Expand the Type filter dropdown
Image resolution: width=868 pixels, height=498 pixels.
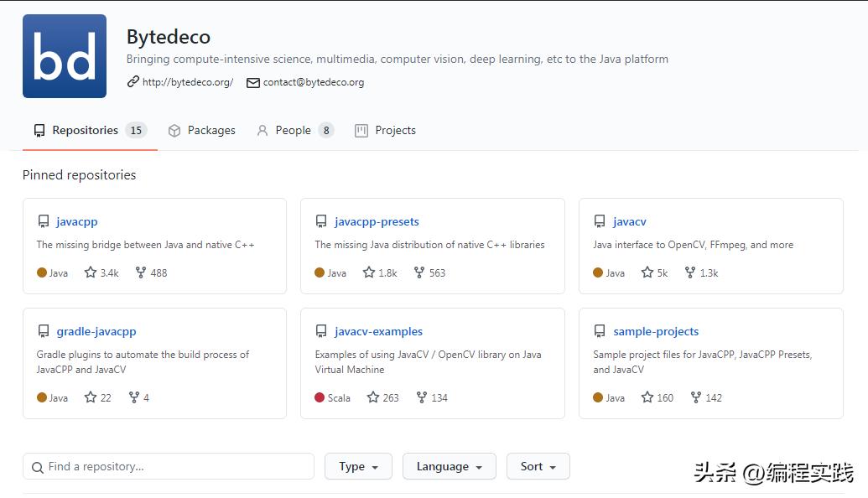[x=358, y=466]
